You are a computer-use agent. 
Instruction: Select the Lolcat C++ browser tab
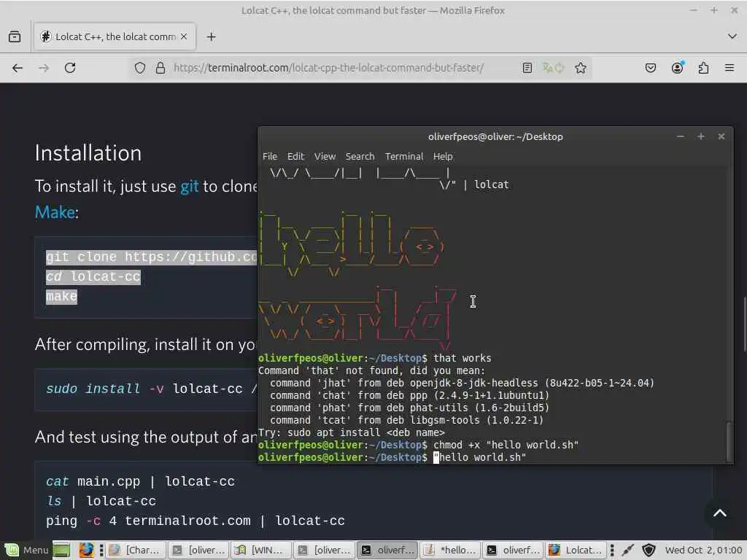coord(115,36)
